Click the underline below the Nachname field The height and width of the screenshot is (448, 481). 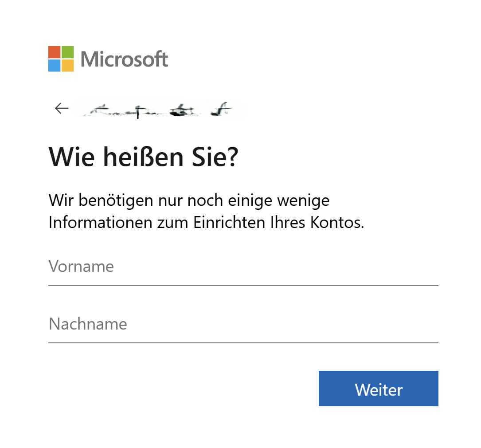pos(244,342)
